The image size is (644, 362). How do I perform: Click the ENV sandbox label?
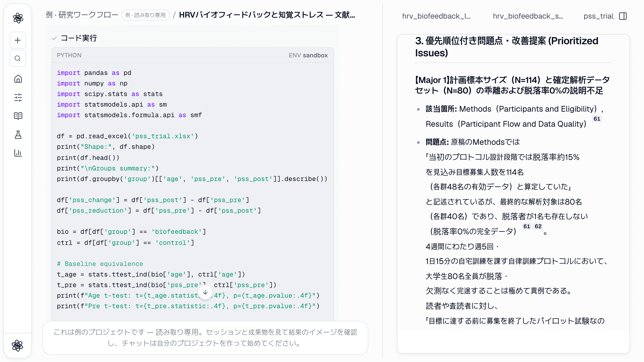(x=308, y=55)
